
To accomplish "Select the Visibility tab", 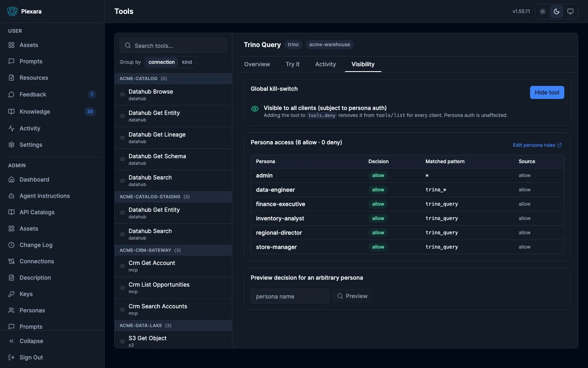I will (x=363, y=64).
